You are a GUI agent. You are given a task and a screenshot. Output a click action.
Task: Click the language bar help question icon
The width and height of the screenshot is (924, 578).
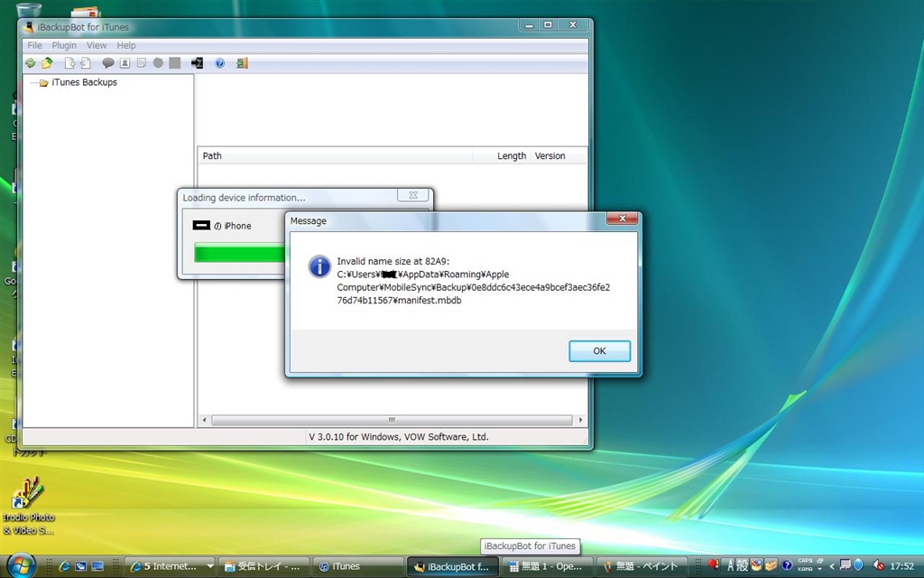tap(786, 565)
